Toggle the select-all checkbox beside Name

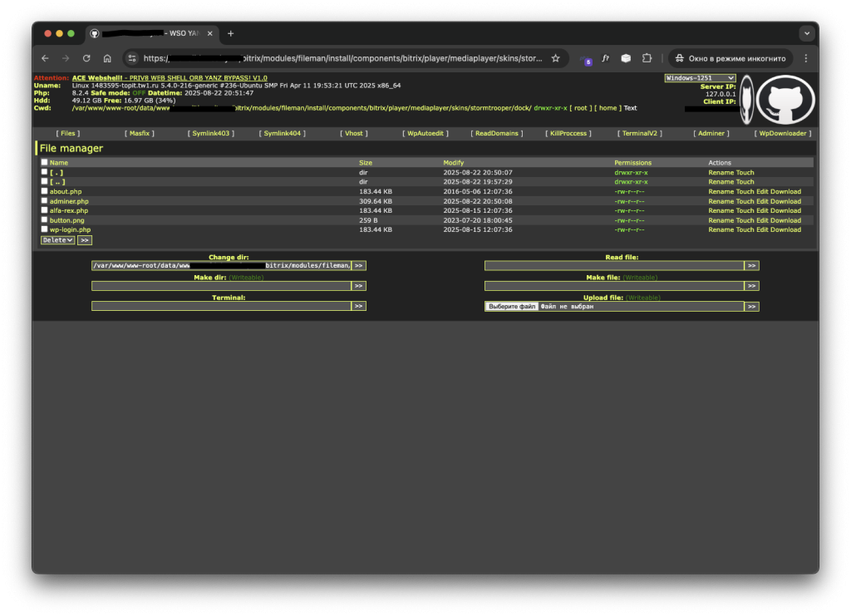tap(45, 162)
